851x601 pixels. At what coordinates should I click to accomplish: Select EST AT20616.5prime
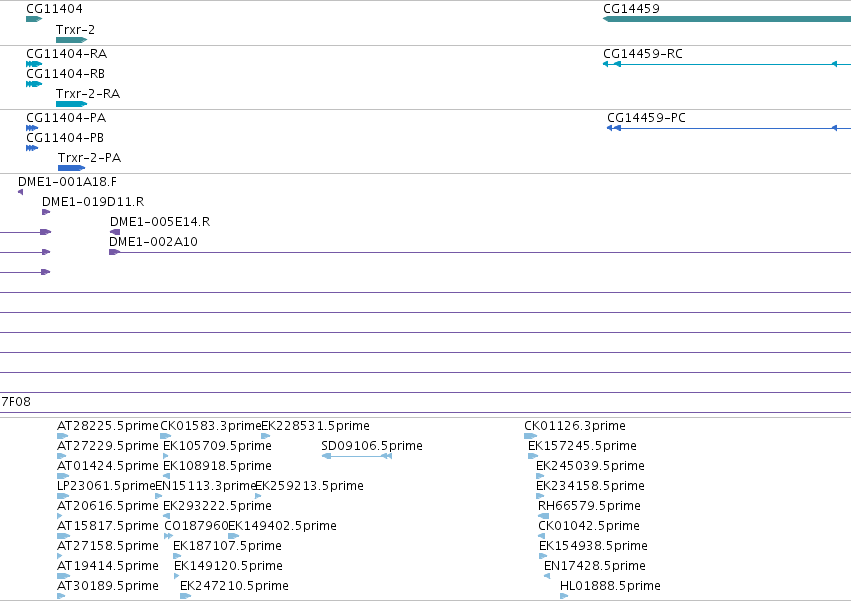(107, 507)
